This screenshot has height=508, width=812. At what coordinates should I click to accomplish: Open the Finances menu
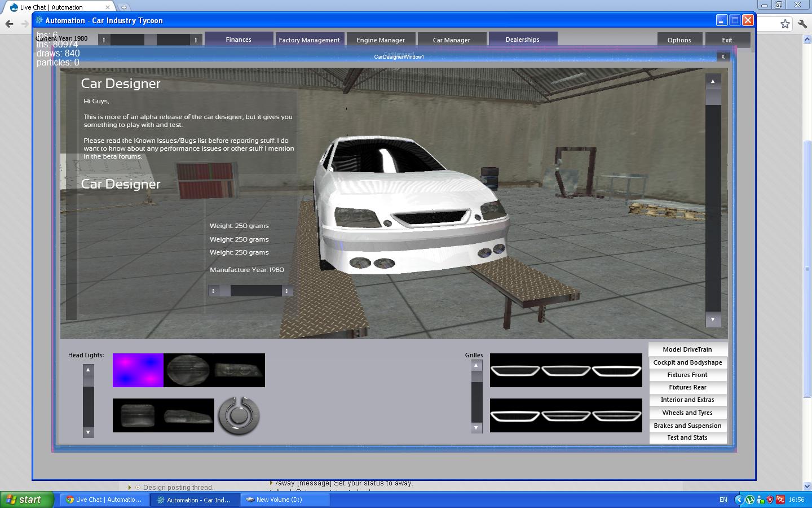point(239,40)
